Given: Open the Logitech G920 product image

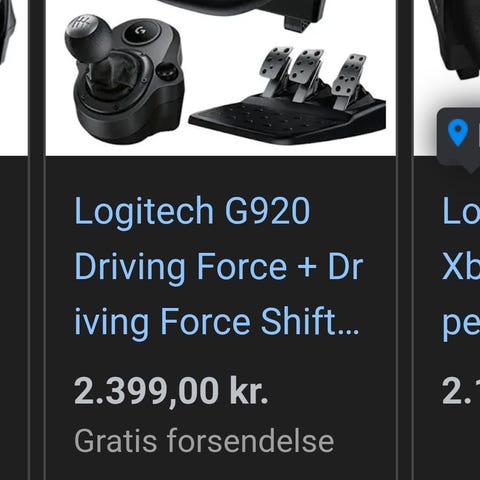Looking at the screenshot, I should (x=220, y=78).
